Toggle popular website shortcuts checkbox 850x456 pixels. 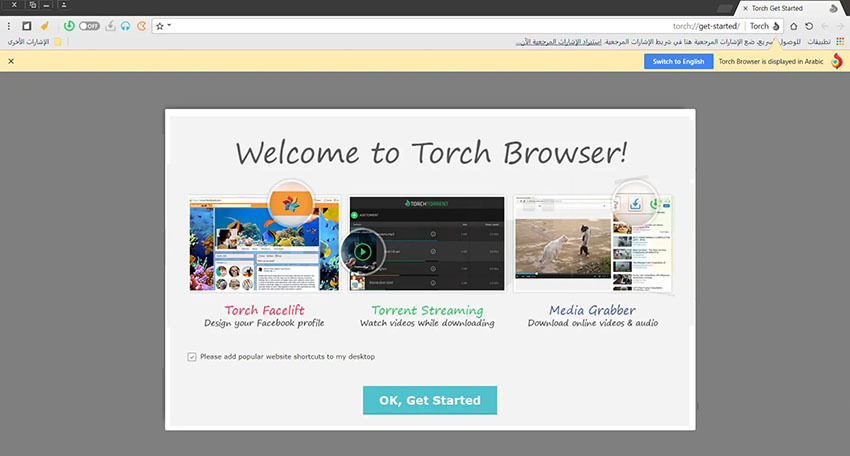click(x=192, y=357)
